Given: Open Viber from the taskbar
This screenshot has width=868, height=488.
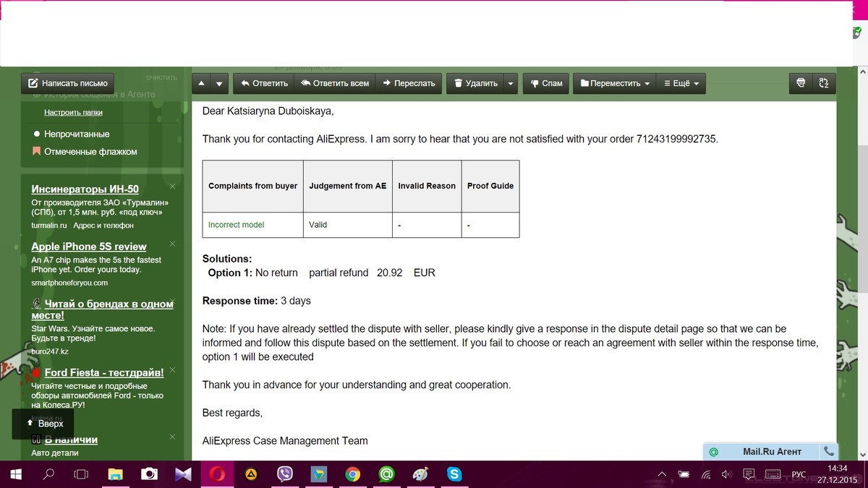Looking at the screenshot, I should coord(285,474).
